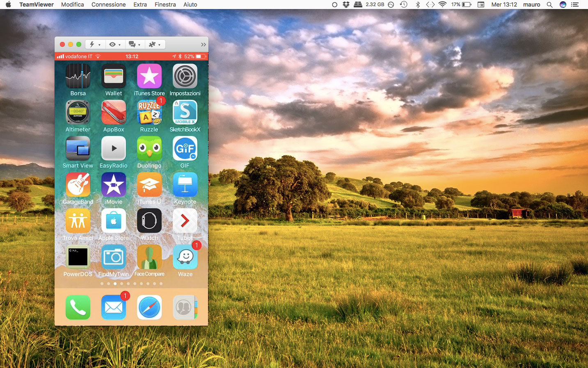Open the Apple Store app
The width and height of the screenshot is (588, 368).
point(114,221)
